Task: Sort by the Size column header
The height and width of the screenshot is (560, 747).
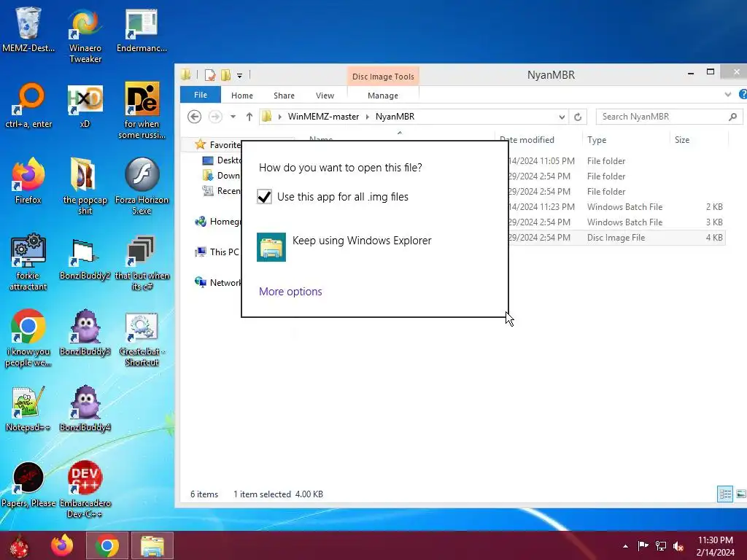Action: [x=698, y=140]
